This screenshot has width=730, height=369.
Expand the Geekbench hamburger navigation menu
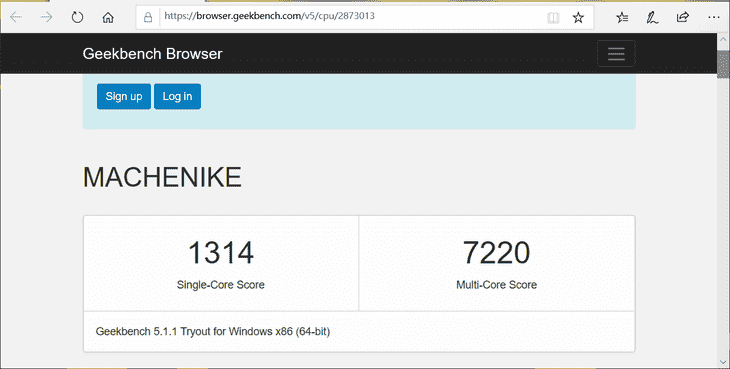(616, 54)
